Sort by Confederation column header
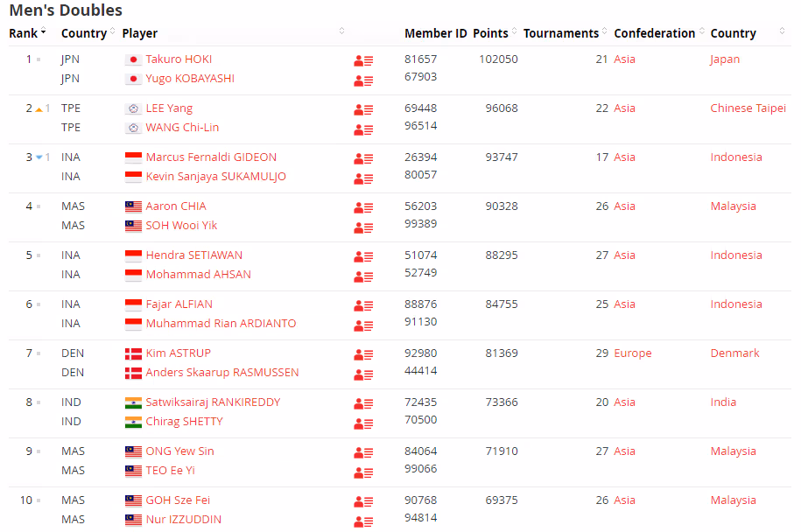Screen dimensions: 801x532 click(654, 33)
